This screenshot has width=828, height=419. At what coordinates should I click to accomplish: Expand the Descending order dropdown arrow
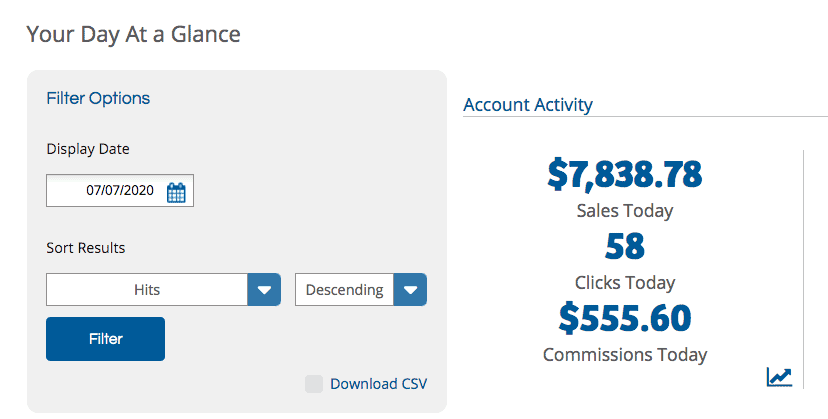pos(410,290)
